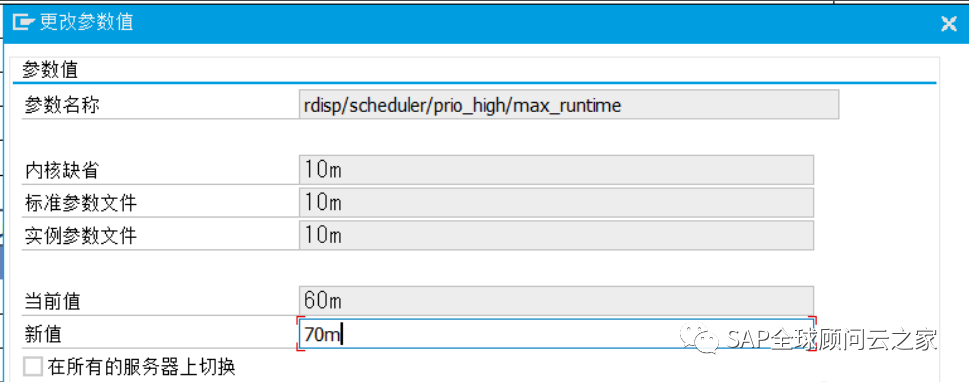Click the 参数名称 label
969x382 pixels.
pyautogui.click(x=62, y=106)
